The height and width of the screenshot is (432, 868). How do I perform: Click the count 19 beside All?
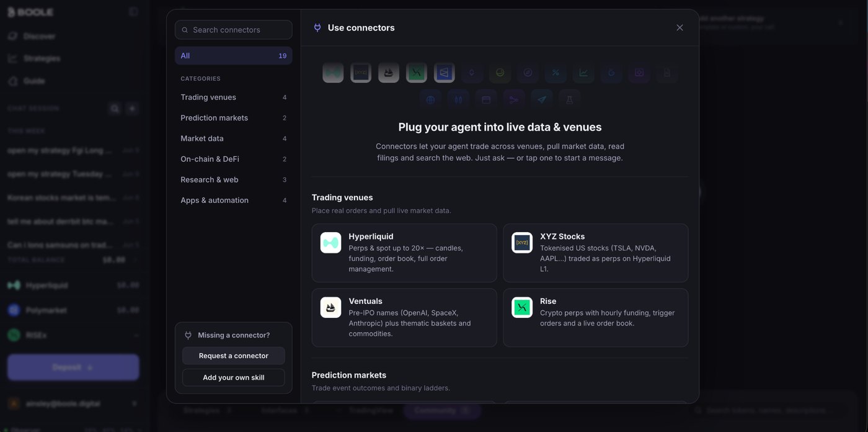[283, 56]
